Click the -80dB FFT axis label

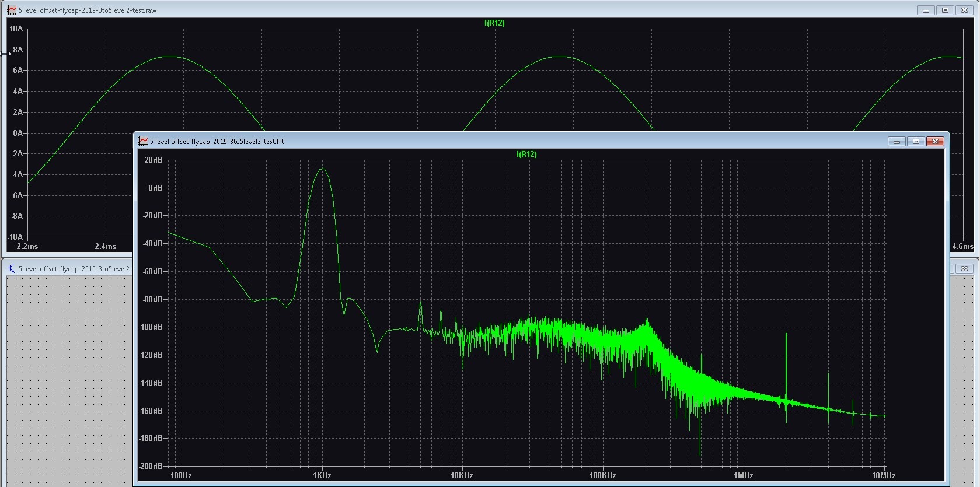pos(152,299)
